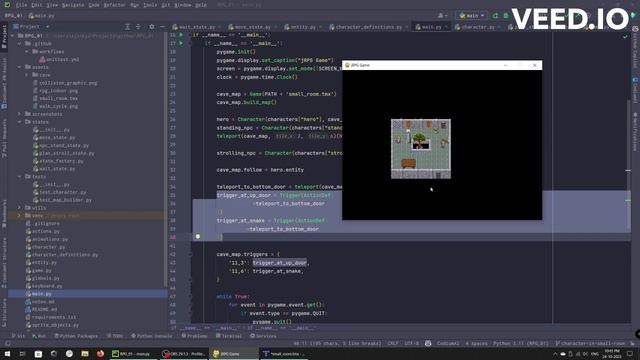The width and height of the screenshot is (640, 360).
Task: Expand the screenshots folder
Action: (x=19, y=114)
